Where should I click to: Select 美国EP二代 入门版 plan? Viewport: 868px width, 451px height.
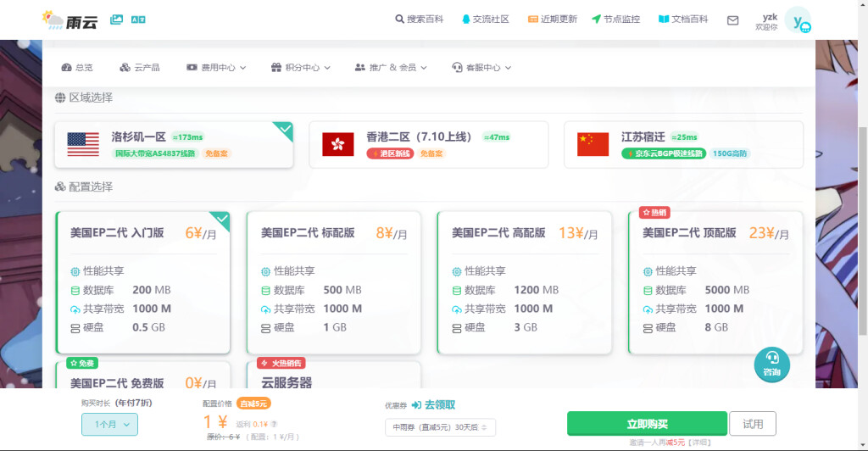pyautogui.click(x=142, y=282)
